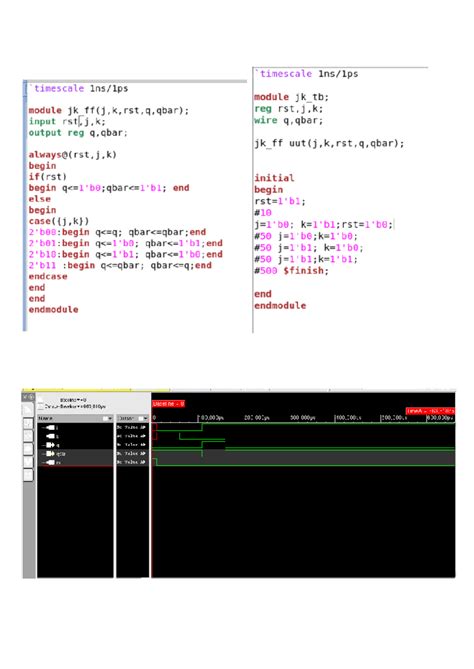Select the rst signal row
This screenshot has width=474, height=669.
point(75,462)
